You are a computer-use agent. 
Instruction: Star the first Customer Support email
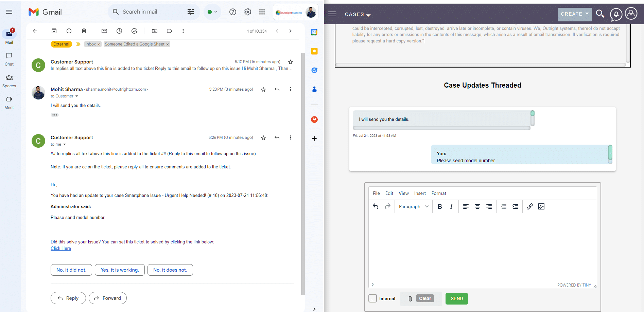(x=291, y=62)
